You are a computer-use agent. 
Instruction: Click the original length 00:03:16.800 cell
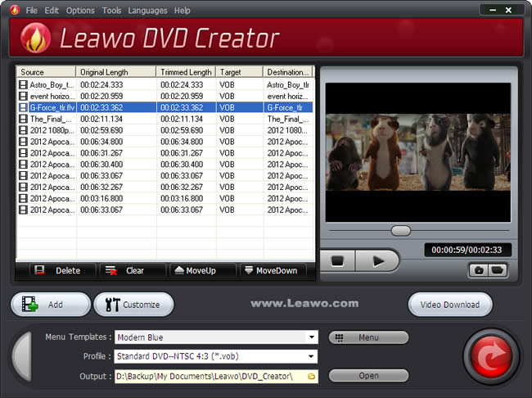point(101,198)
